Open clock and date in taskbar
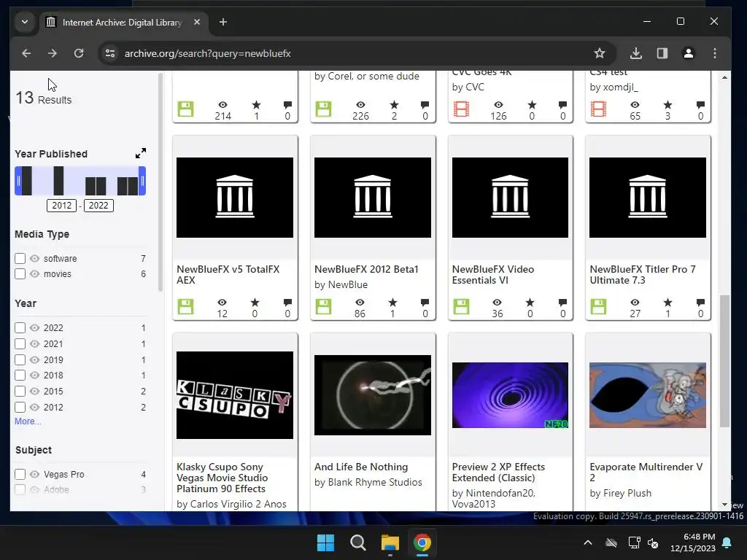This screenshot has width=747, height=560. pyautogui.click(x=693, y=542)
